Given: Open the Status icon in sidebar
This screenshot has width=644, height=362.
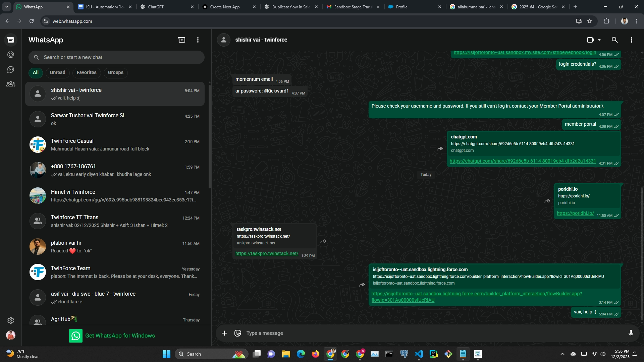Looking at the screenshot, I should (11, 55).
